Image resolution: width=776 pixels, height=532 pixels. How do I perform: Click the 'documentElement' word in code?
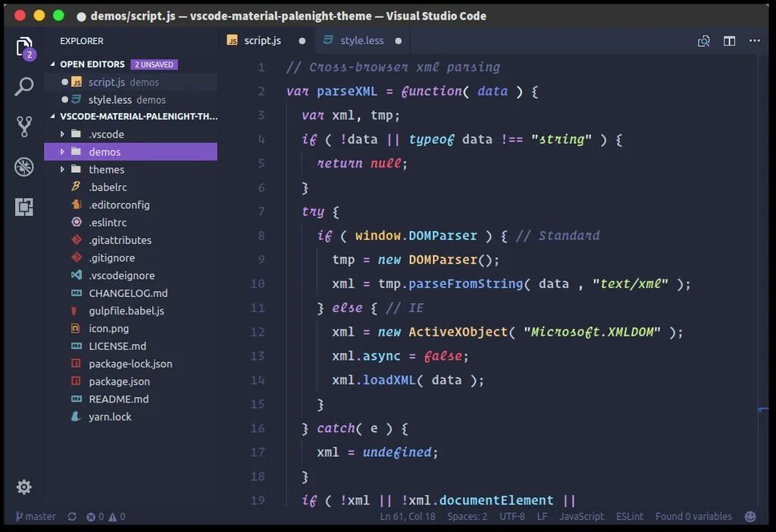496,500
